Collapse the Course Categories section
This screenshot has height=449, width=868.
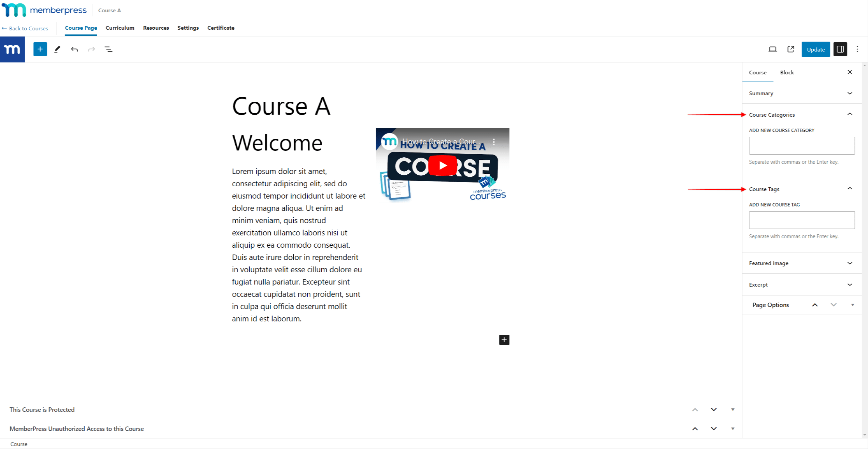tap(851, 115)
